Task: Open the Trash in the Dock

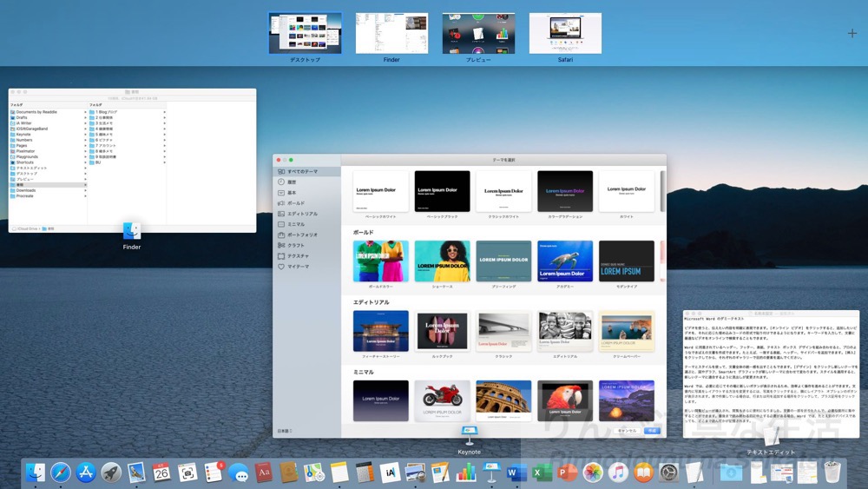Action: pyautogui.click(x=832, y=472)
